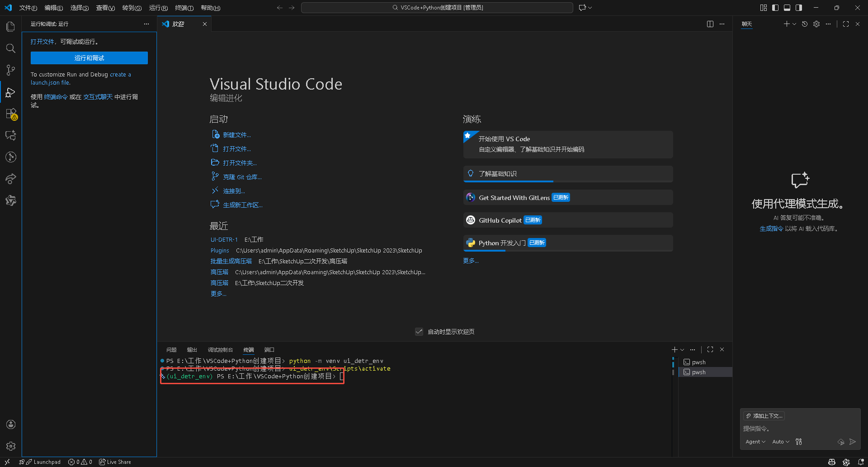Open notifications bell in the status bar

coord(861,462)
